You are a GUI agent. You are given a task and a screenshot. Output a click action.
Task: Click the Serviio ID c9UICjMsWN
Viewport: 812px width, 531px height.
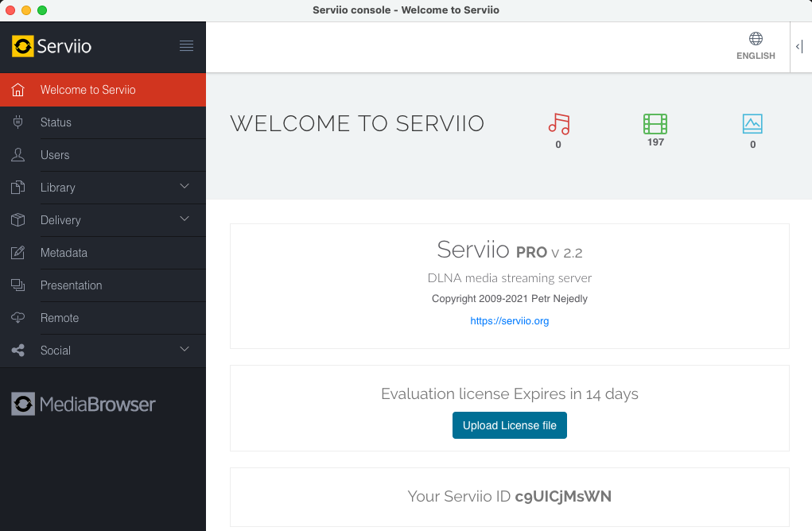click(x=563, y=496)
